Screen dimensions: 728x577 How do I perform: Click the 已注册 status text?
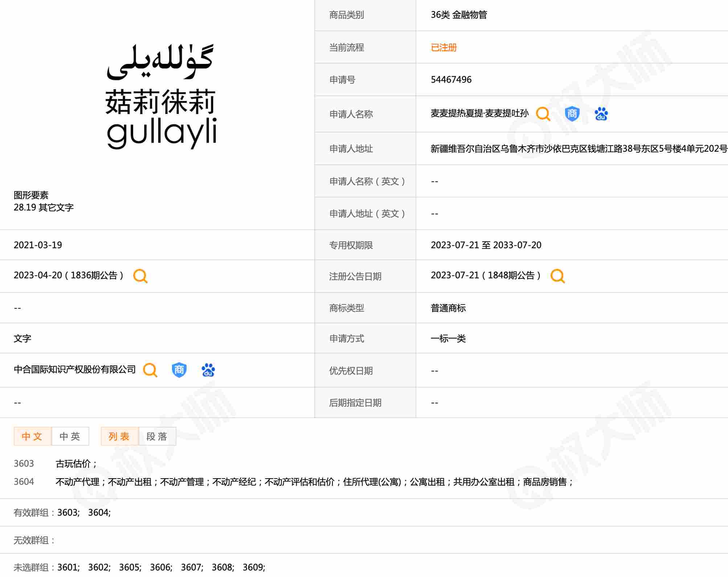point(443,48)
